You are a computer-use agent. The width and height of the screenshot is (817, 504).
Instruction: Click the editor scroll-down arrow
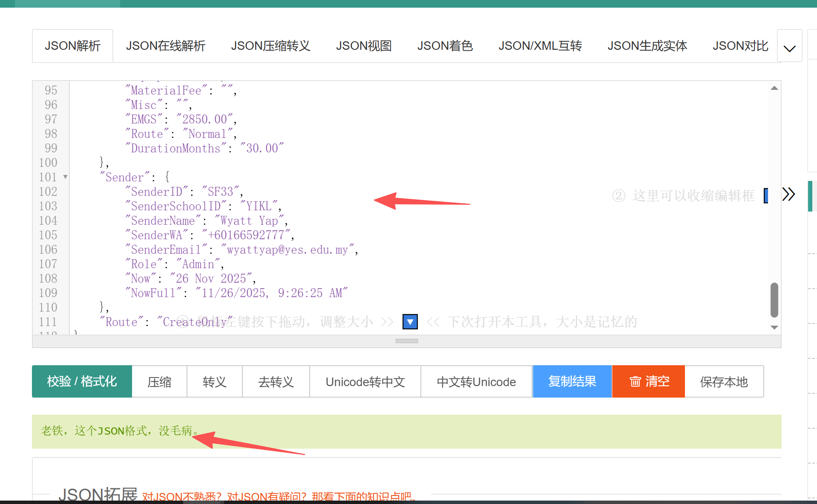click(774, 327)
